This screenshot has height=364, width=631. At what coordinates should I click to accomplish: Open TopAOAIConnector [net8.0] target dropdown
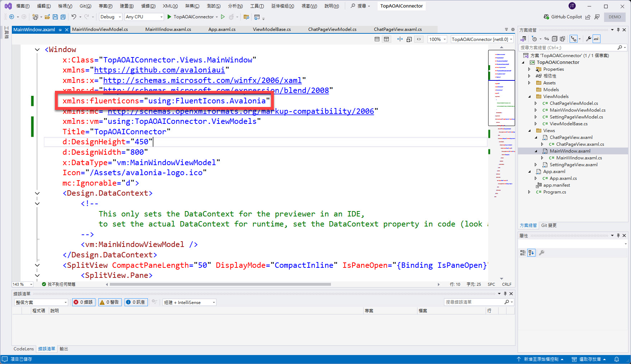pos(482,39)
